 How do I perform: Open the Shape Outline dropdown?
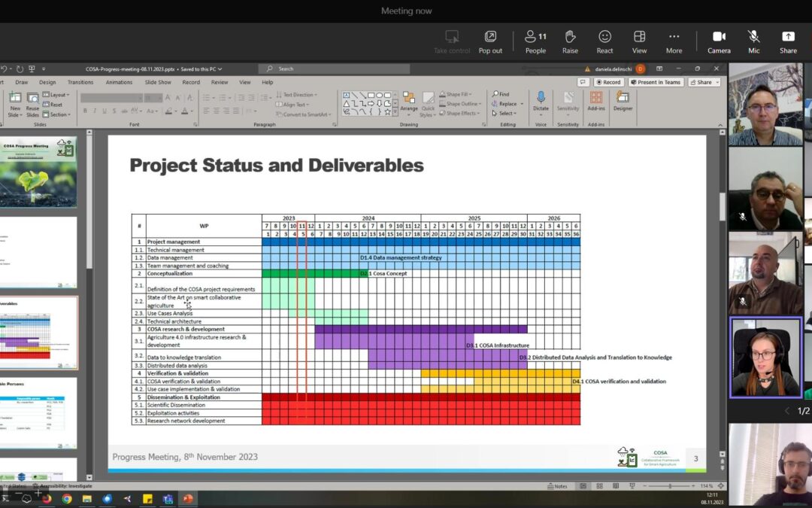[x=462, y=104]
